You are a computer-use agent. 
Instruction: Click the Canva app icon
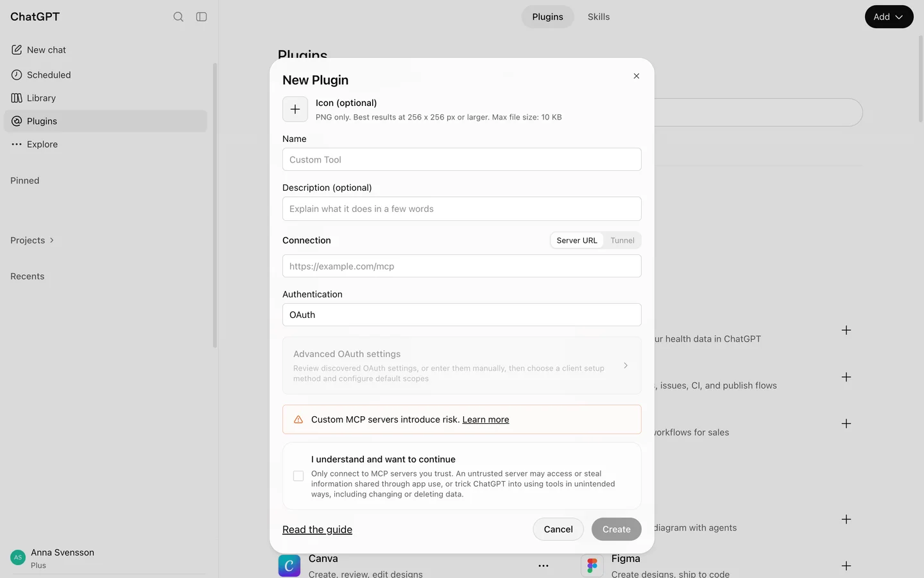click(x=289, y=565)
